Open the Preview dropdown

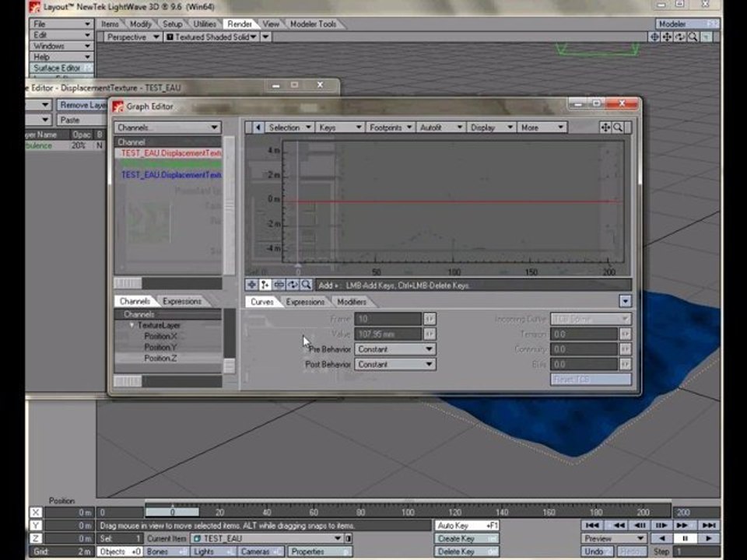coord(614,538)
